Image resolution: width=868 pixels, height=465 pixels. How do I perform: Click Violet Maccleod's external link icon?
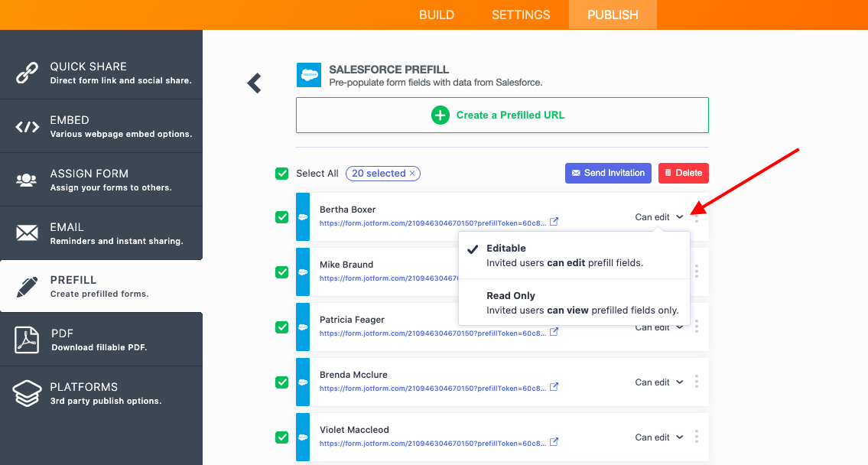coord(554,442)
